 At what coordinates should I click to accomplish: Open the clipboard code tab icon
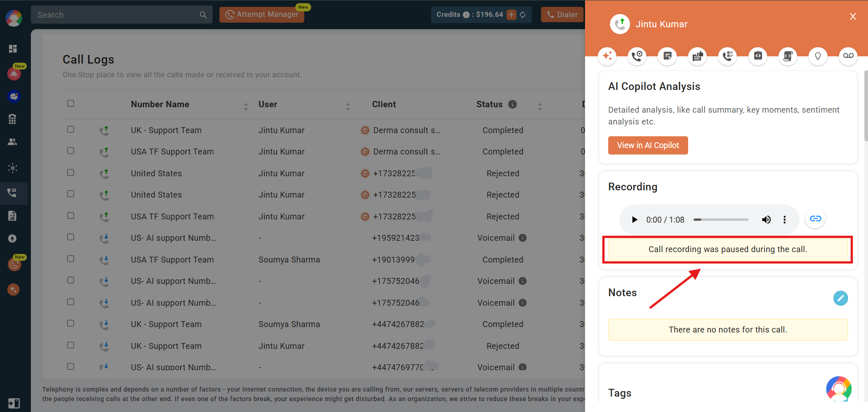[x=758, y=56]
